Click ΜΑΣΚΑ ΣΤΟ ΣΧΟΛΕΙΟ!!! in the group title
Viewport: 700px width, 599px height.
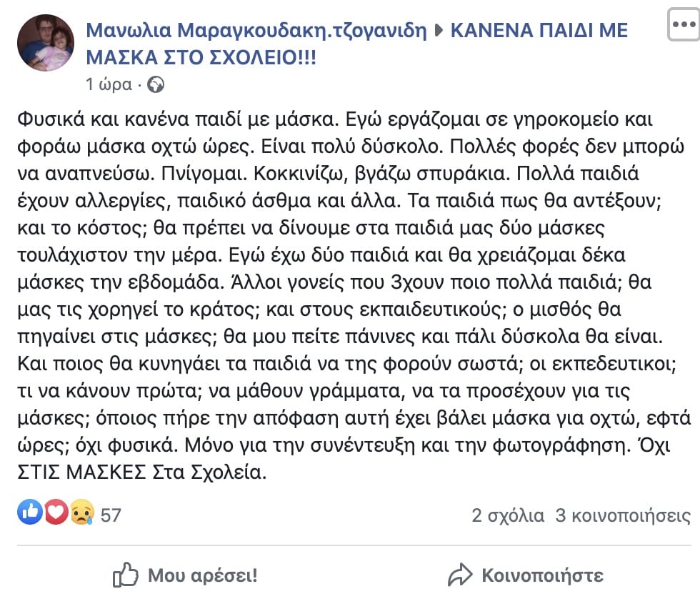(201, 57)
